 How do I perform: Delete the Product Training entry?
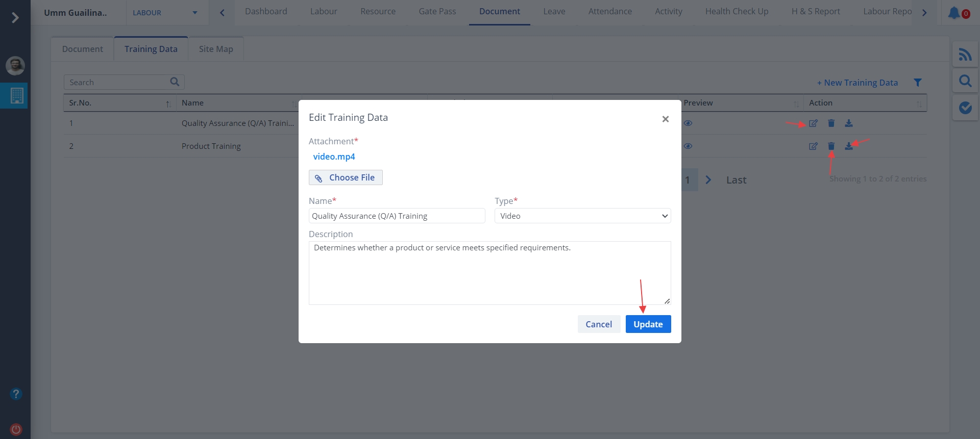pos(831,146)
